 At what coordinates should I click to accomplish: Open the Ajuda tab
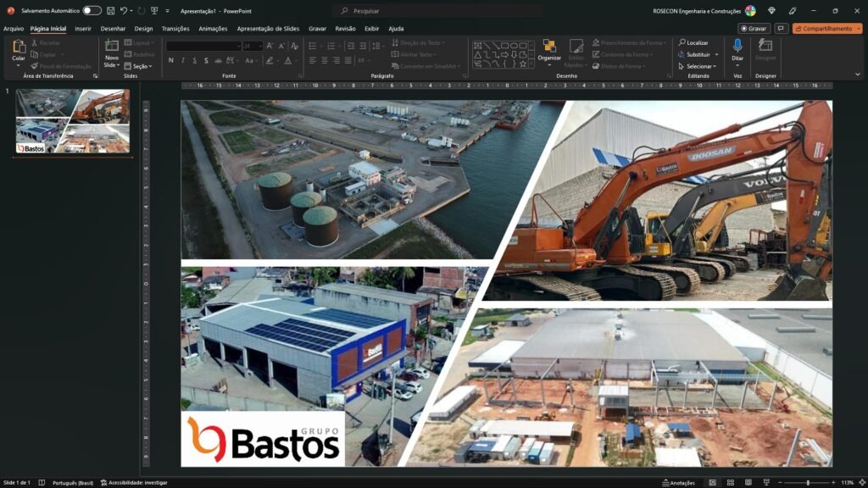tap(396, 28)
